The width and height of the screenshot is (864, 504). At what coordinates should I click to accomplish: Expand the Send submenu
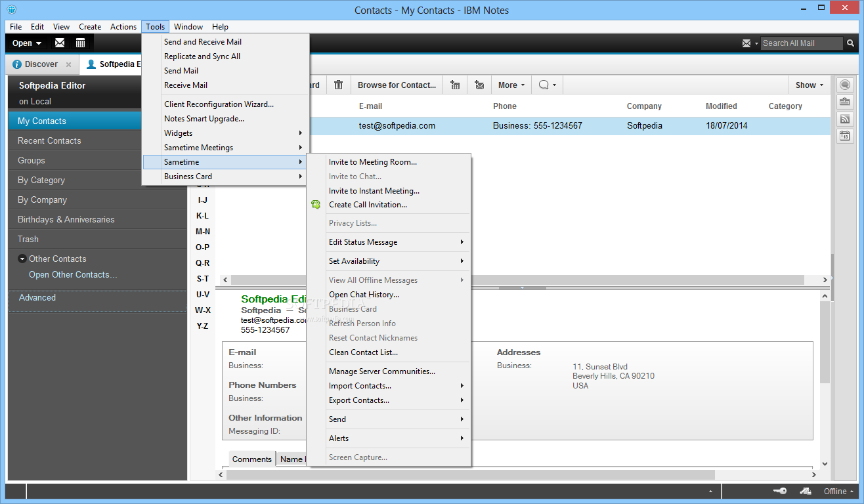coord(389,419)
